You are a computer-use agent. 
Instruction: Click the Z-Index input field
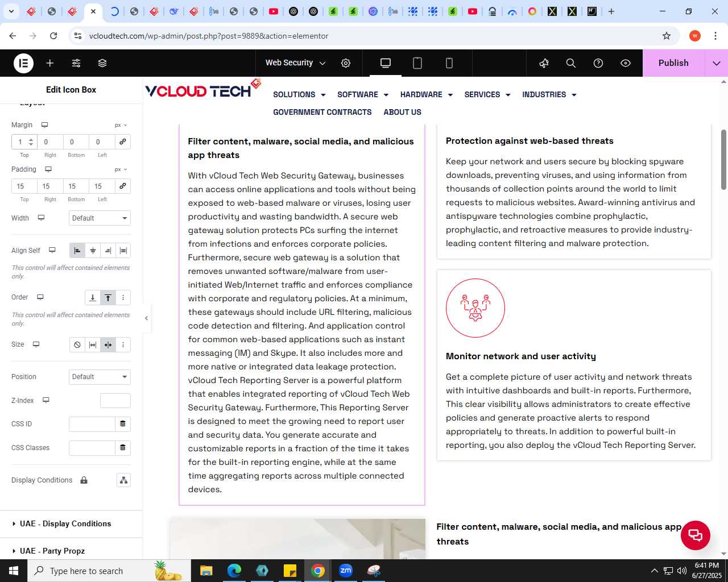pyautogui.click(x=115, y=401)
